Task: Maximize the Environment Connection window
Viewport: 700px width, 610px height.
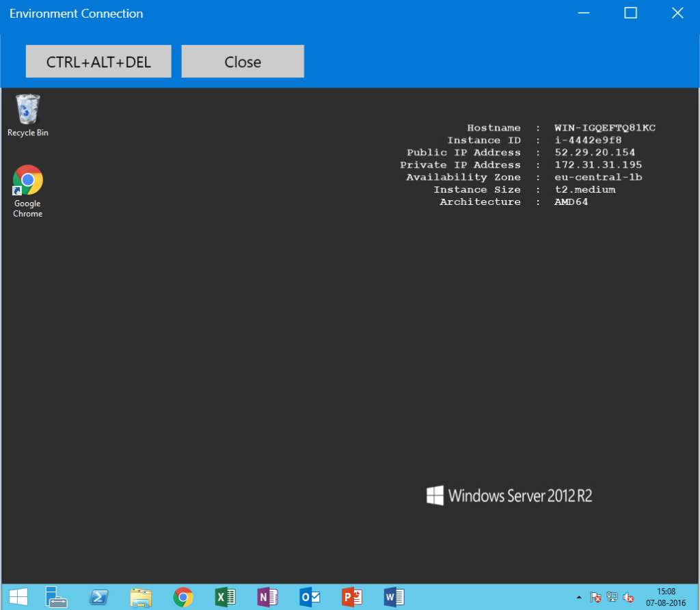Action: pos(630,12)
